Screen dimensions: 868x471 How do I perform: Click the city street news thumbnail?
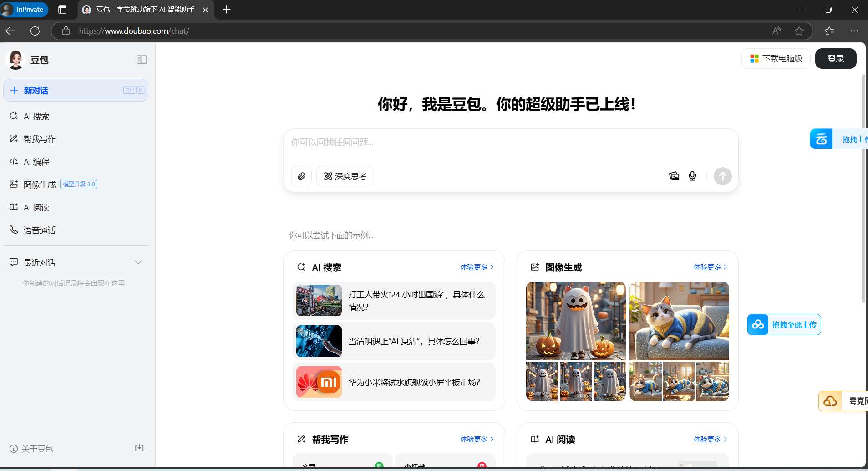coord(319,301)
